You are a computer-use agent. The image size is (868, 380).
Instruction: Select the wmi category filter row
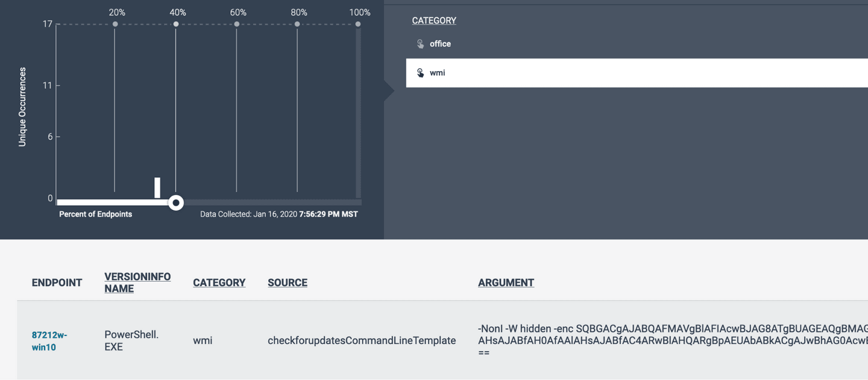pyautogui.click(x=633, y=73)
